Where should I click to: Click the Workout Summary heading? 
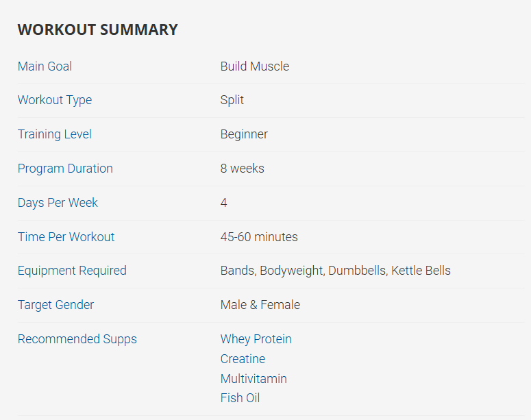[x=97, y=29]
